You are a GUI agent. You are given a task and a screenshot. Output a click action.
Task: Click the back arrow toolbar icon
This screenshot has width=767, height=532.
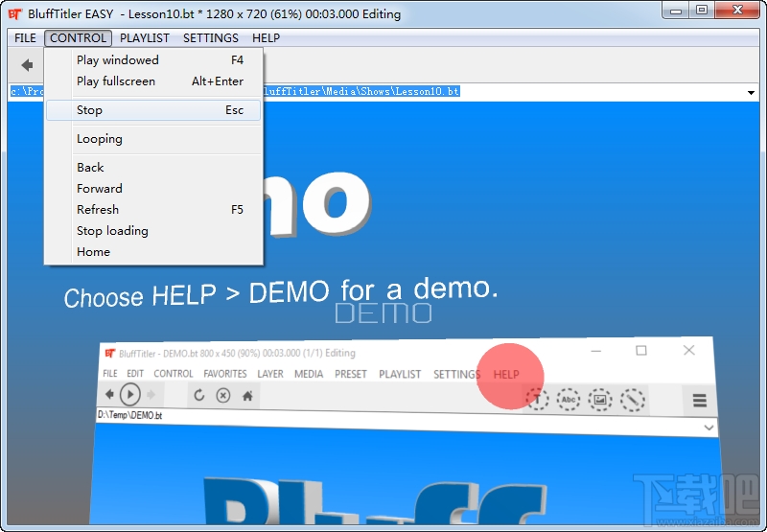click(27, 64)
